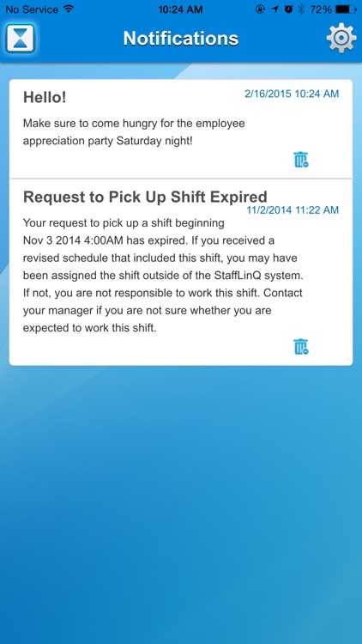Tap the No Service carrier label

point(32,9)
